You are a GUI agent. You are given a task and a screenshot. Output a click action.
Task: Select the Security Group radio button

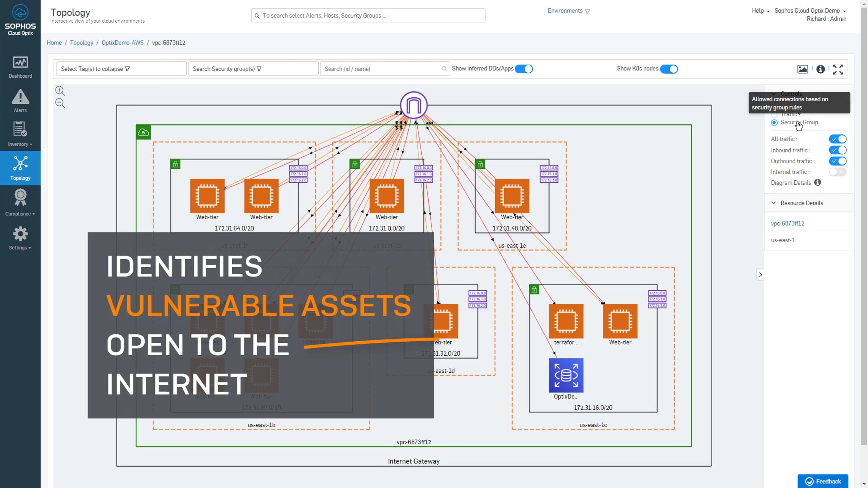pyautogui.click(x=774, y=123)
